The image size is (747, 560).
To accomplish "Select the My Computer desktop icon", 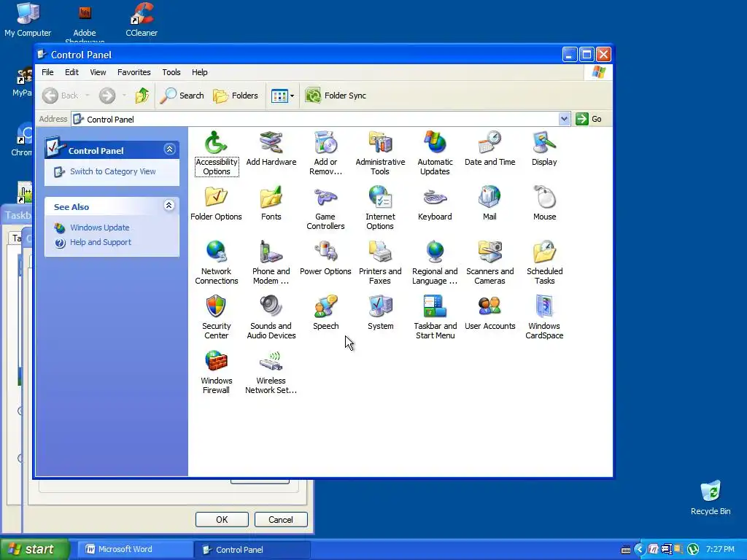I will coord(28,20).
